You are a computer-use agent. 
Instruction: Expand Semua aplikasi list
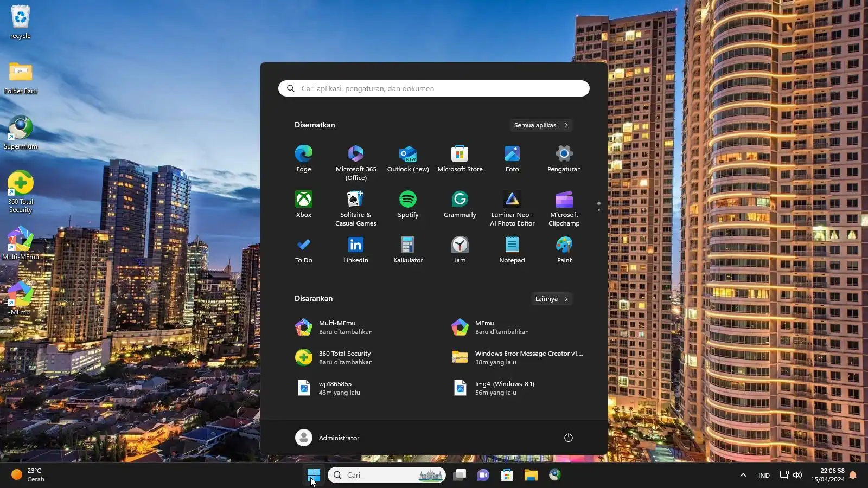click(x=541, y=125)
